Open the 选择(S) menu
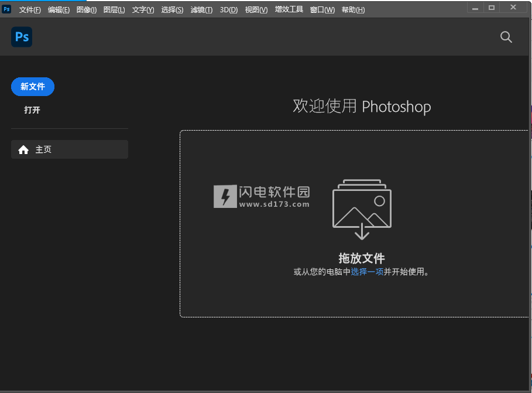The width and height of the screenshot is (532, 393). (x=172, y=10)
